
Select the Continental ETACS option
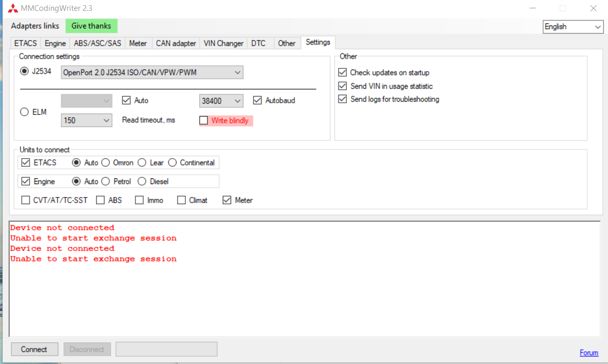172,163
